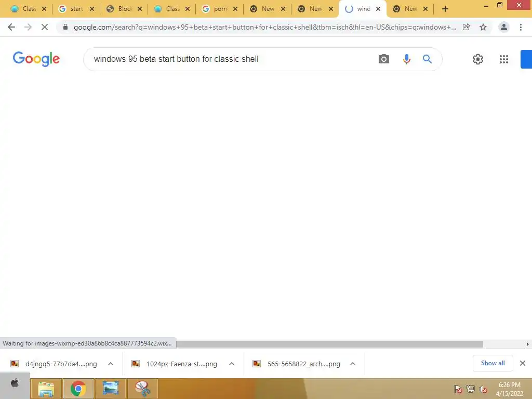Stop loading the page
Viewport: 532px width, 399px height.
[45, 27]
